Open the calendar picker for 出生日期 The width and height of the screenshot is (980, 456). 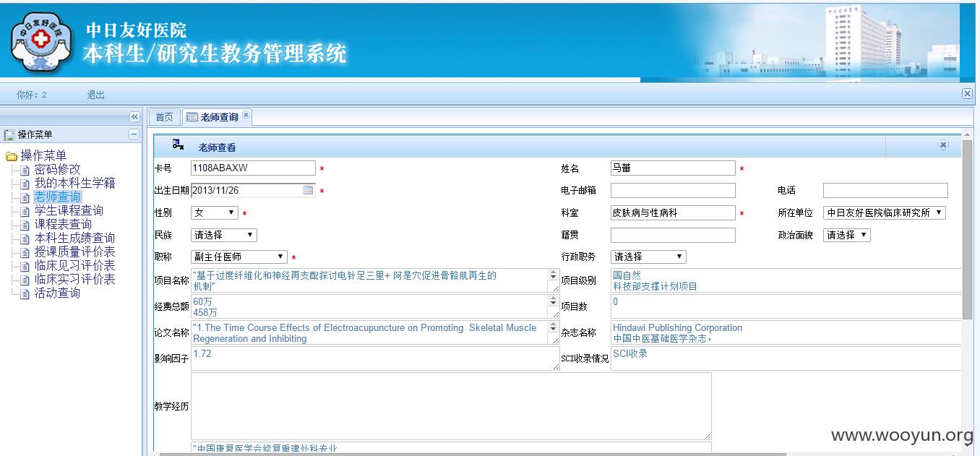tap(308, 190)
